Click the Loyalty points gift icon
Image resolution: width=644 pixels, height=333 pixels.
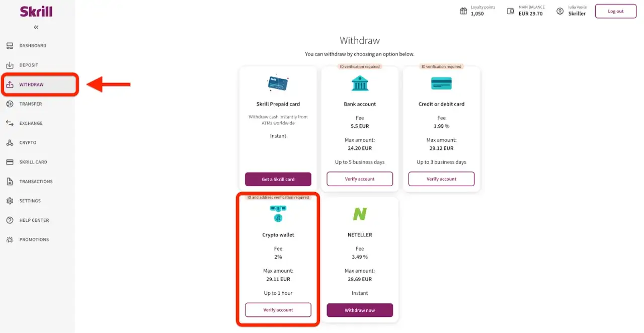coord(463,11)
